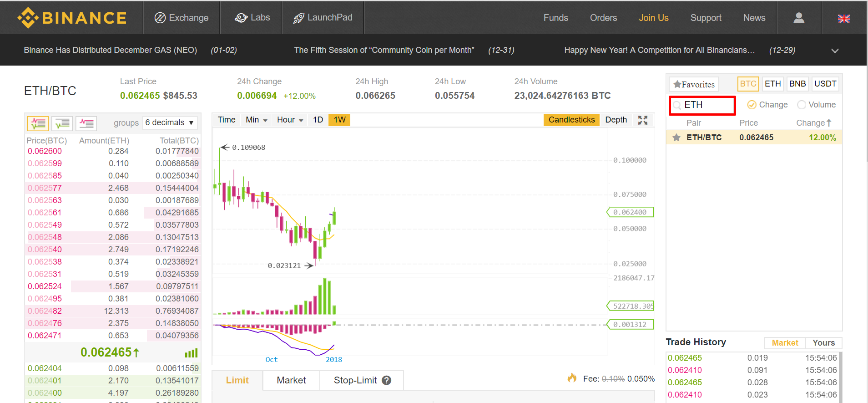
Task: Open the Join Us link
Action: tap(653, 18)
